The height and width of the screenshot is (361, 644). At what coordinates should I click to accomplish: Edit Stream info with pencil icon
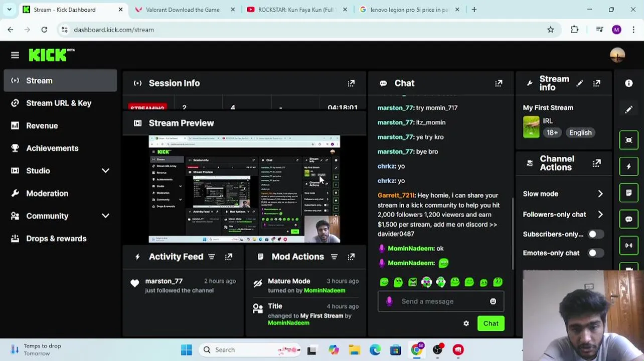(x=580, y=83)
